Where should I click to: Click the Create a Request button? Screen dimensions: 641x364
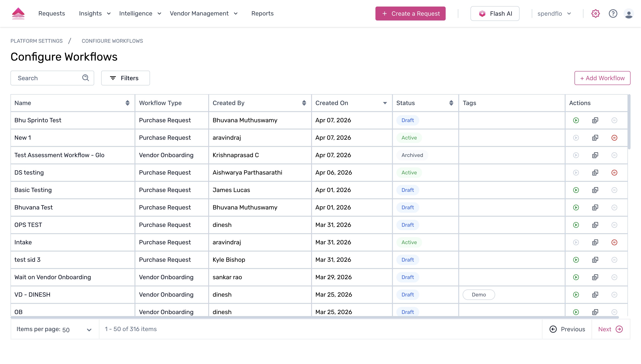pyautogui.click(x=410, y=14)
